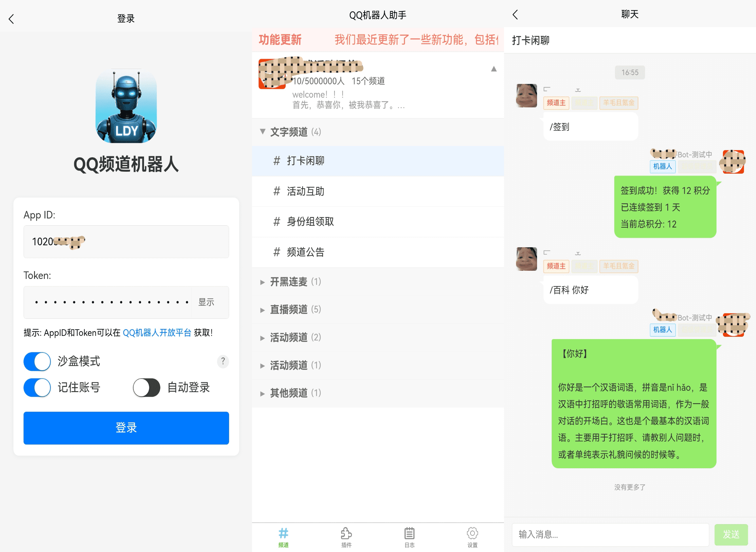The image size is (756, 552).
Task: Click the bot avatar above 签到成功 reply
Action: coord(733,162)
